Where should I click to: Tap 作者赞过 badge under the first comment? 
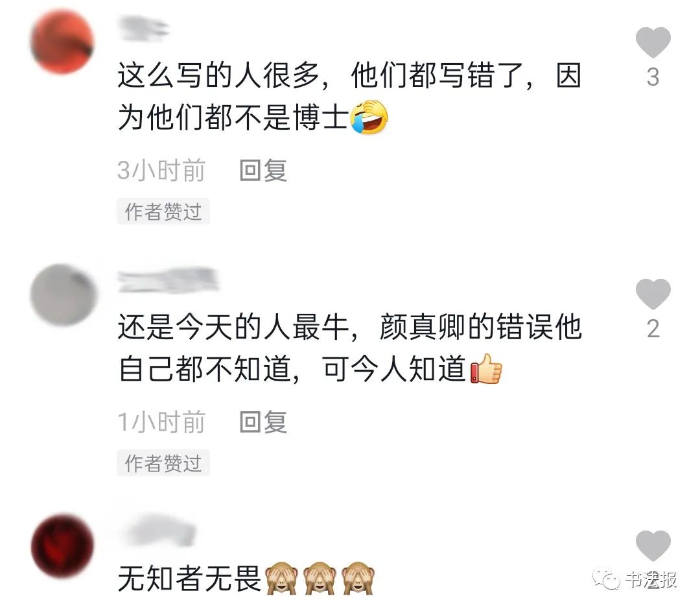[163, 211]
